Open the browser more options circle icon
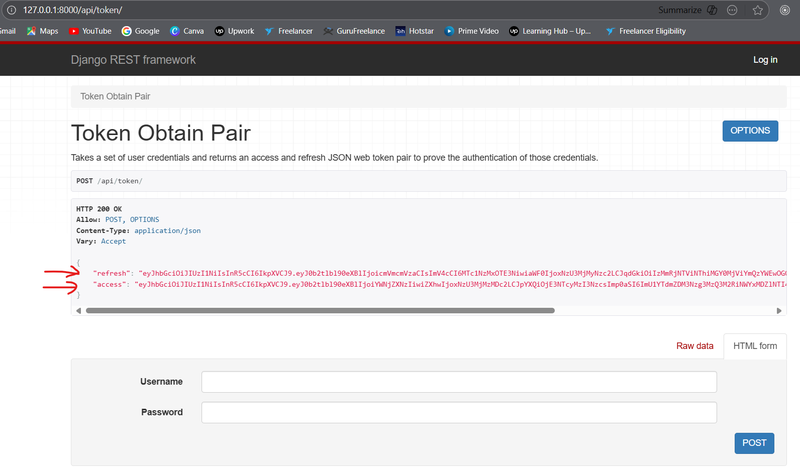The width and height of the screenshot is (800, 473). pyautogui.click(x=732, y=10)
